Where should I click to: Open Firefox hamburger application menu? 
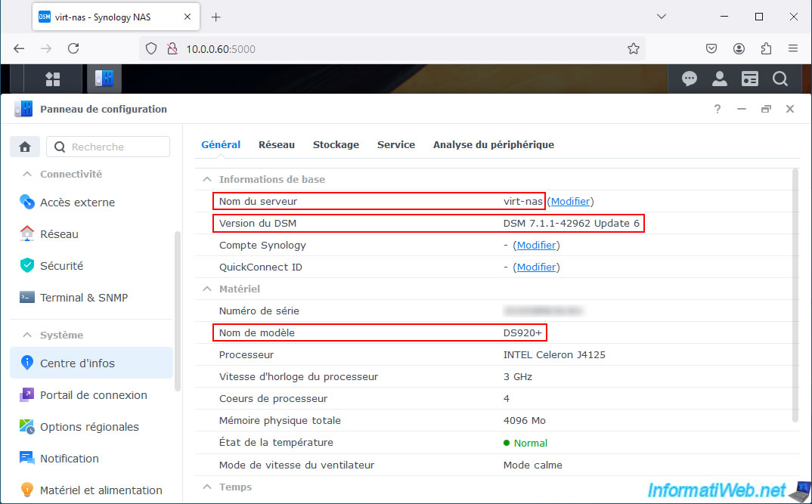793,48
